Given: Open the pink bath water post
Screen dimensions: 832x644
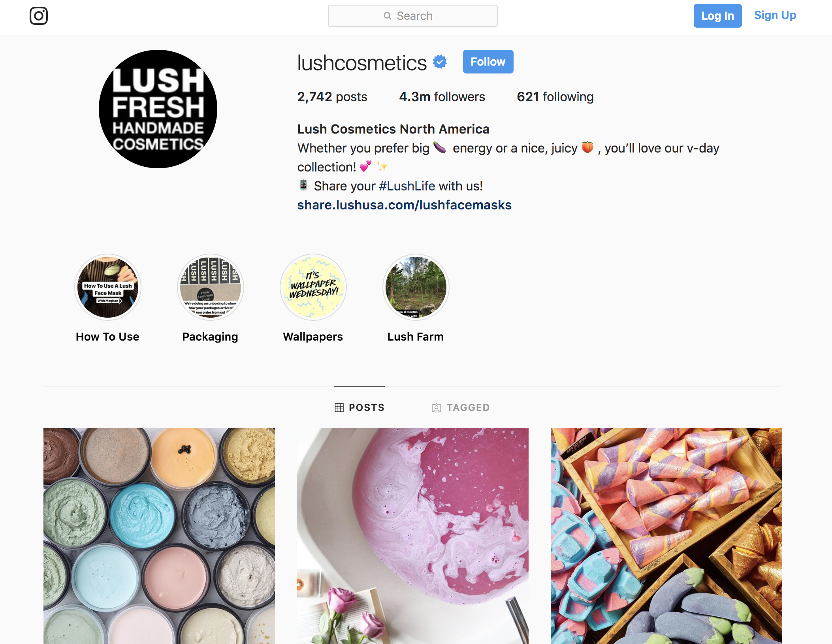Looking at the screenshot, I should tap(413, 536).
